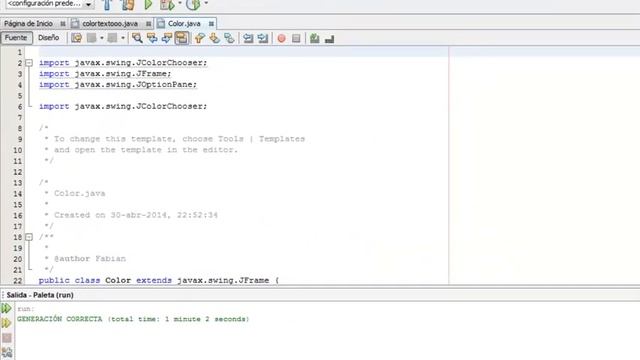Close the Color.java tab
The image size is (640, 360).
pyautogui.click(x=211, y=24)
